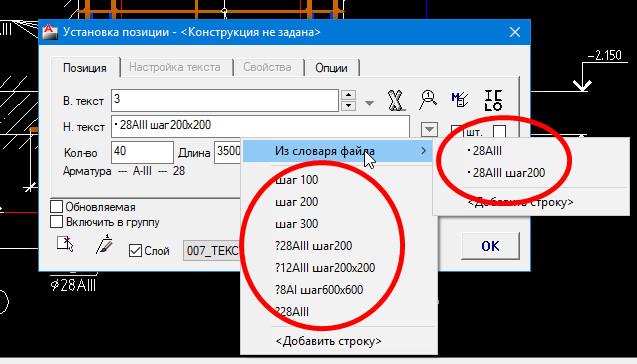Expand the Из словаря файла submenu

coord(338,151)
